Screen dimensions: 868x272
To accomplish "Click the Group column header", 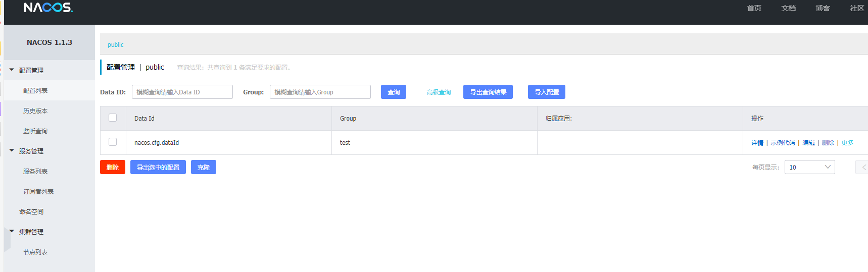I will 435,119.
